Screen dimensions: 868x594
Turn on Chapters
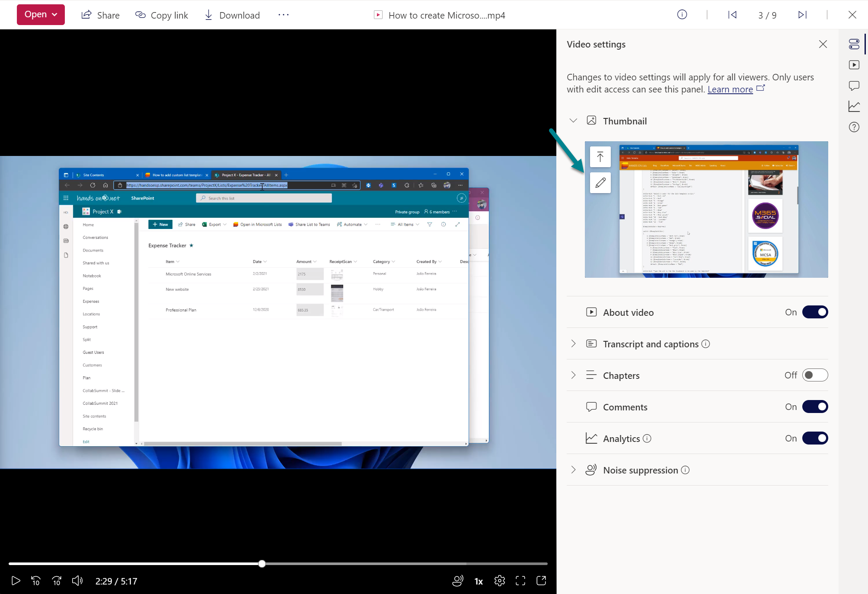pyautogui.click(x=814, y=375)
